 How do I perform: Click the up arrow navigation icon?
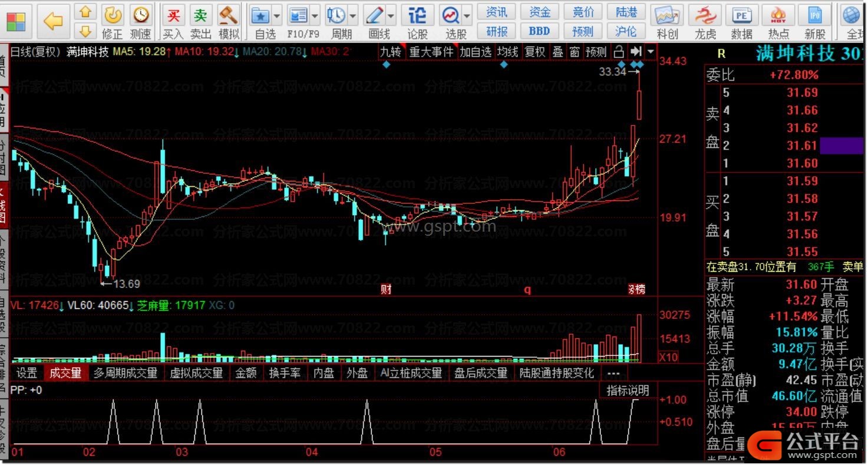coord(85,12)
